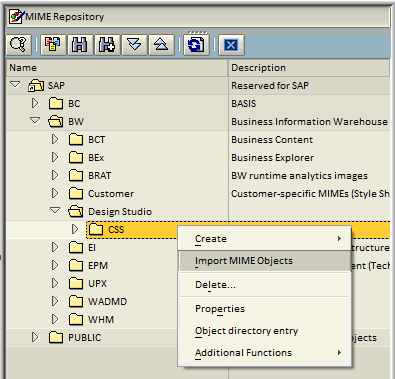
Task: Select Delete... from context menu
Action: (264, 285)
